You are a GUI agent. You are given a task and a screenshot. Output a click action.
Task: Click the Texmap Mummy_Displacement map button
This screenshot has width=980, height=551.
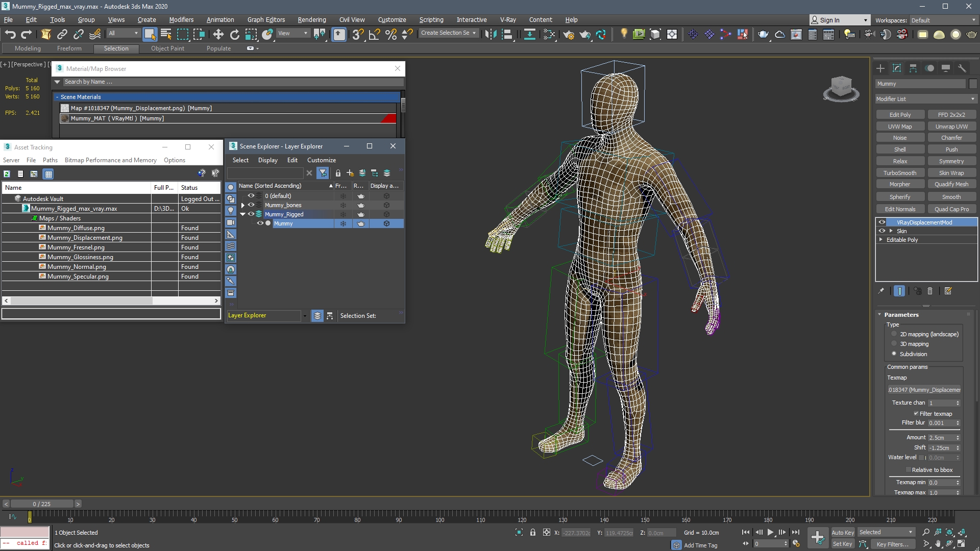924,390
